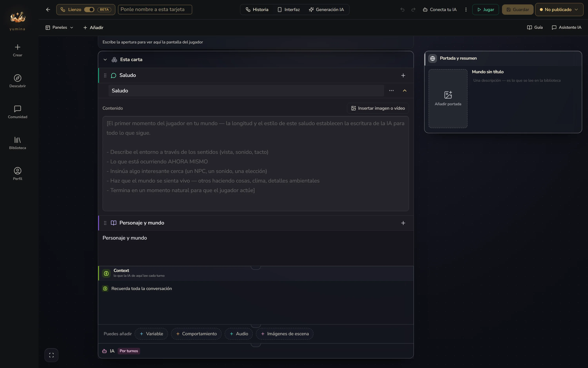Add a Variable chip
Viewport: 588px width, 368px height.
151,334
